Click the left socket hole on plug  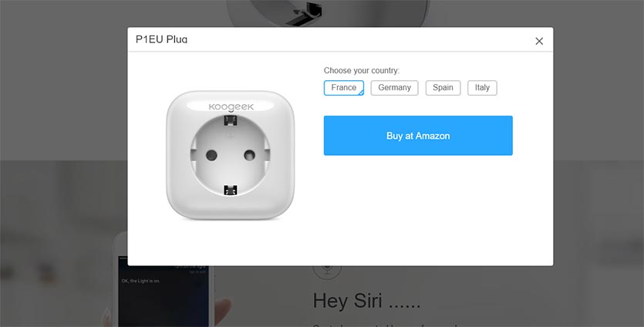[x=211, y=155]
